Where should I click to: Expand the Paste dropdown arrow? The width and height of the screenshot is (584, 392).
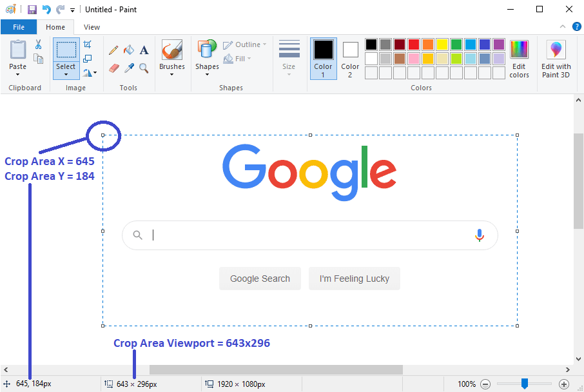click(x=17, y=75)
